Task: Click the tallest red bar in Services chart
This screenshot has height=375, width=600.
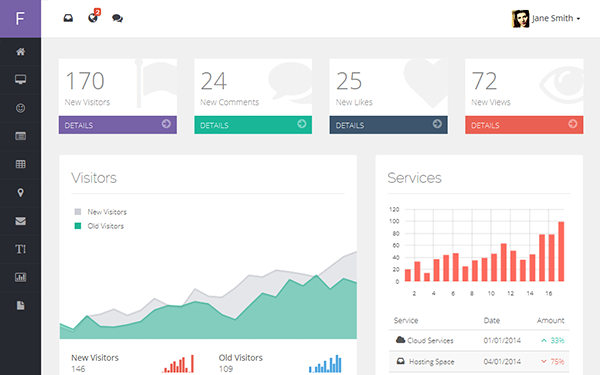Action: tap(561, 251)
